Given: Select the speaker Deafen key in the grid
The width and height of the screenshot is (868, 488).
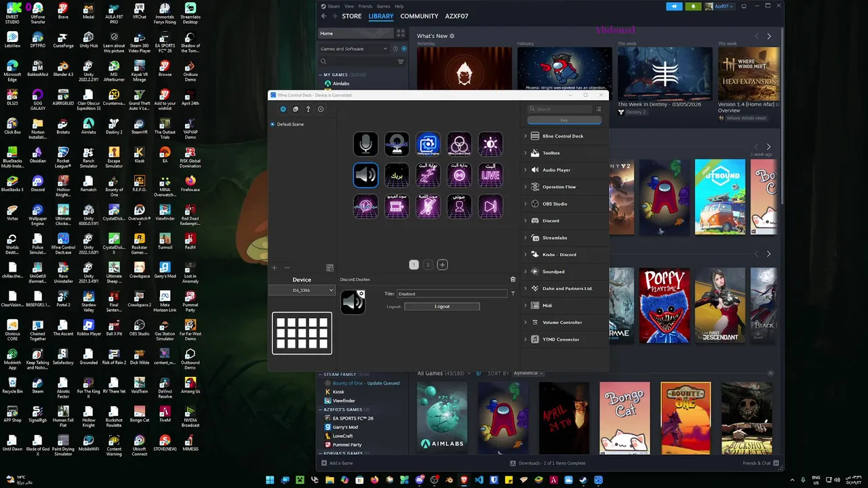Looking at the screenshot, I should pos(366,175).
